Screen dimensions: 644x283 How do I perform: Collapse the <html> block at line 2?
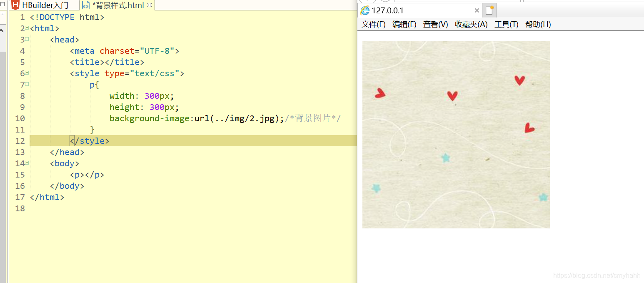(x=27, y=28)
